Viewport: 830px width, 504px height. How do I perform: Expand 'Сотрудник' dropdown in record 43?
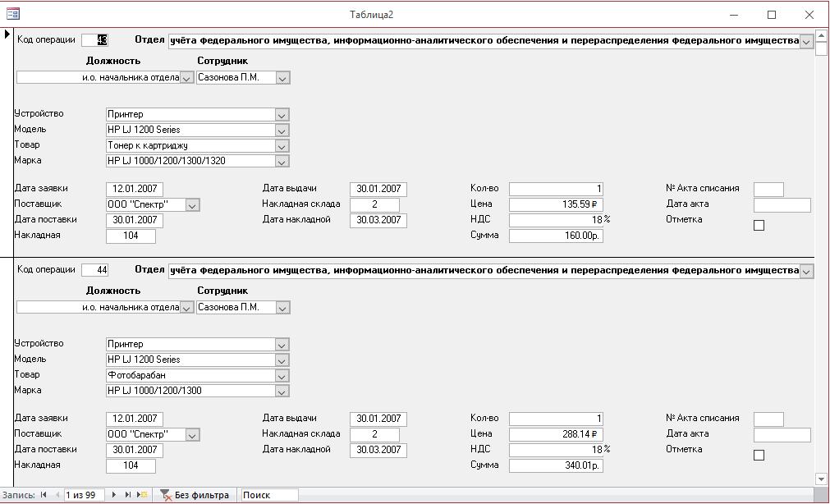[x=282, y=78]
